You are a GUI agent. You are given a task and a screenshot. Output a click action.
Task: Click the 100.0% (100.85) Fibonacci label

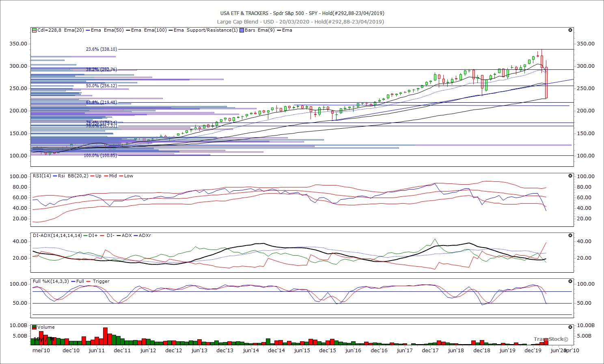(x=100, y=155)
